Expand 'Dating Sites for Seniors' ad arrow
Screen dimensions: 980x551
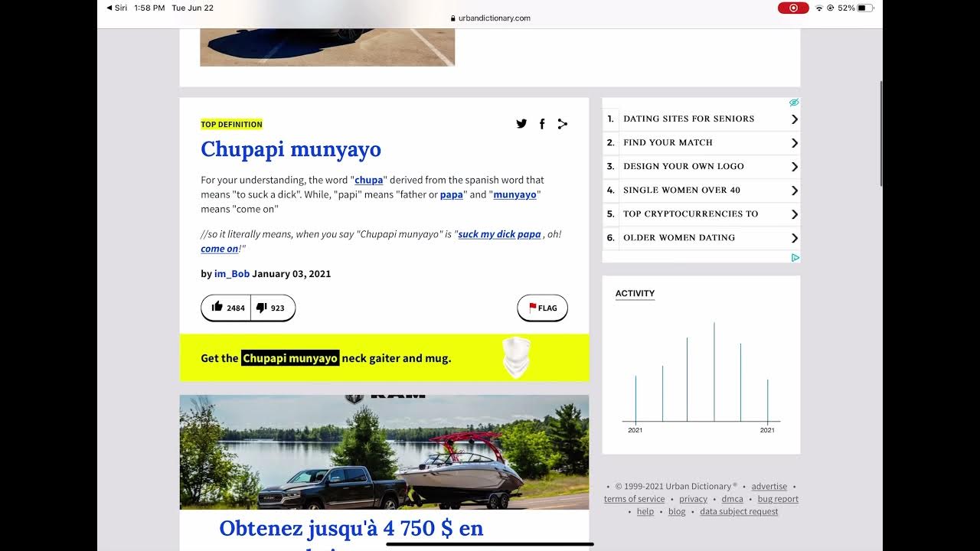coord(794,119)
